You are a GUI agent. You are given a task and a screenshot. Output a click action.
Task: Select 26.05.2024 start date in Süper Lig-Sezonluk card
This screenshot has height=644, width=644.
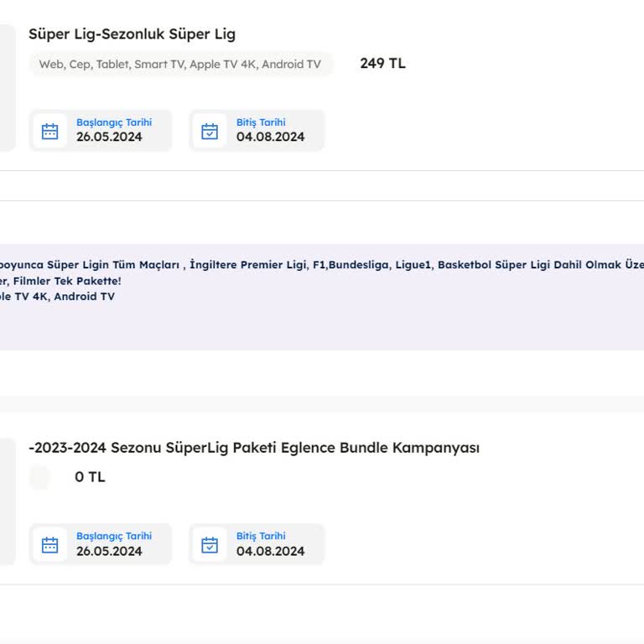tap(109, 138)
